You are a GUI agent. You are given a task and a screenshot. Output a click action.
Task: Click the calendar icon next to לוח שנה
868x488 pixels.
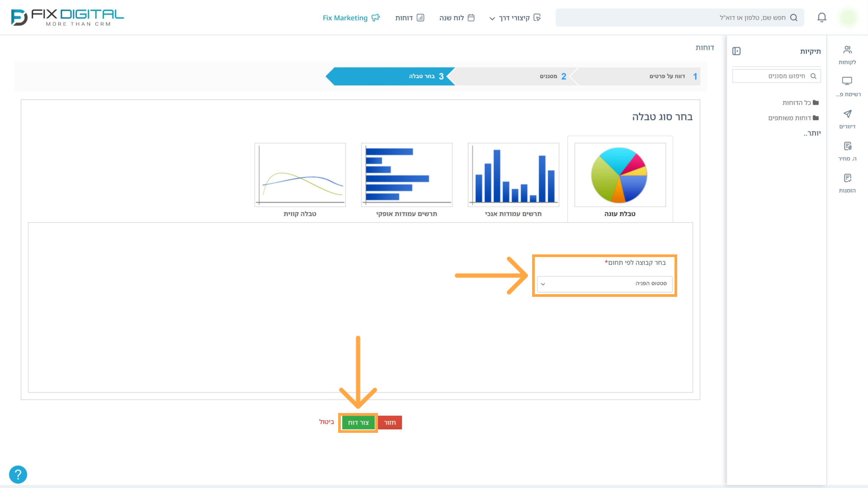pyautogui.click(x=471, y=18)
